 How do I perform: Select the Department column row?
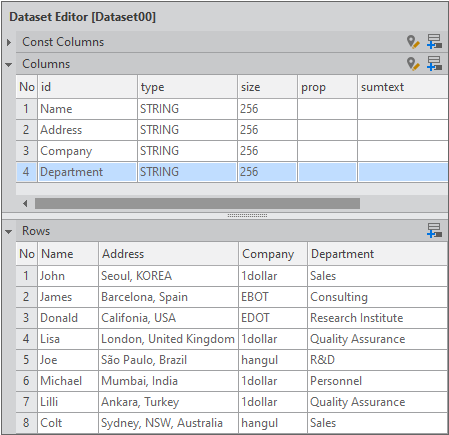click(x=232, y=172)
